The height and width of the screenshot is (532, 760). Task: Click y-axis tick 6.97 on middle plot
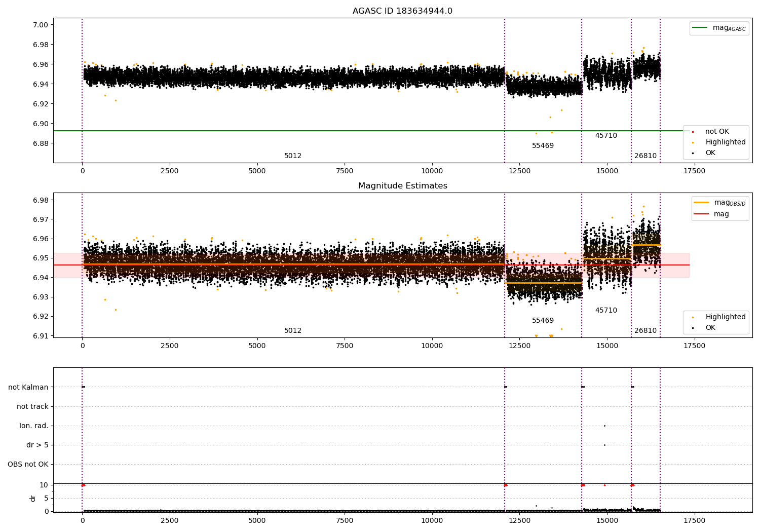coord(41,219)
